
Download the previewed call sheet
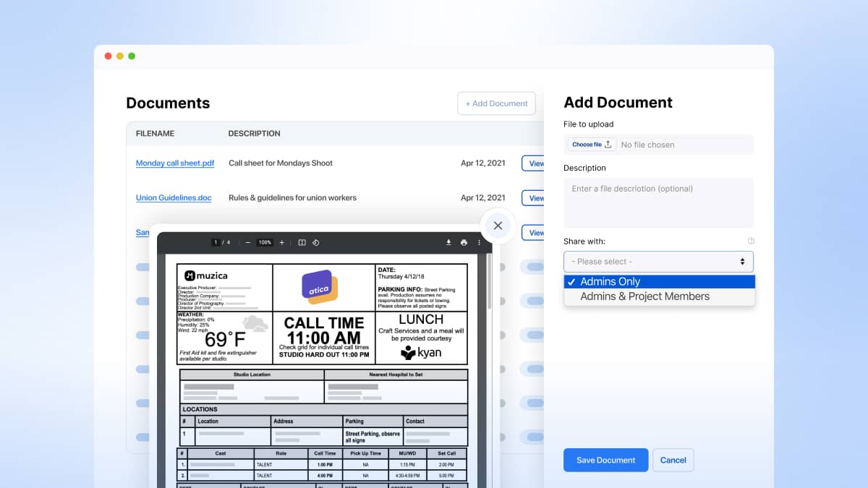coord(448,241)
